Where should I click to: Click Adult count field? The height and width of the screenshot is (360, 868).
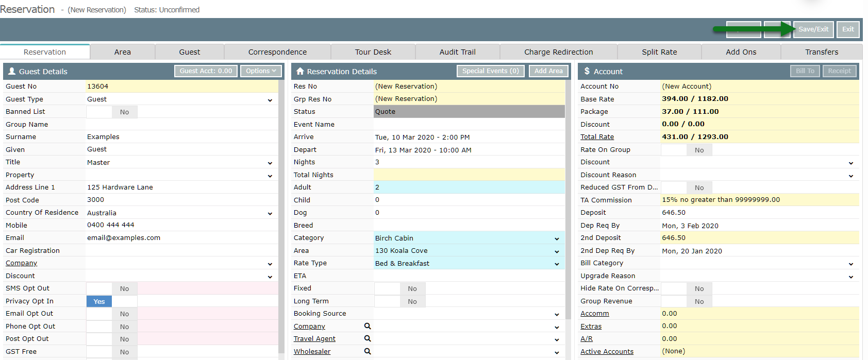(x=469, y=187)
